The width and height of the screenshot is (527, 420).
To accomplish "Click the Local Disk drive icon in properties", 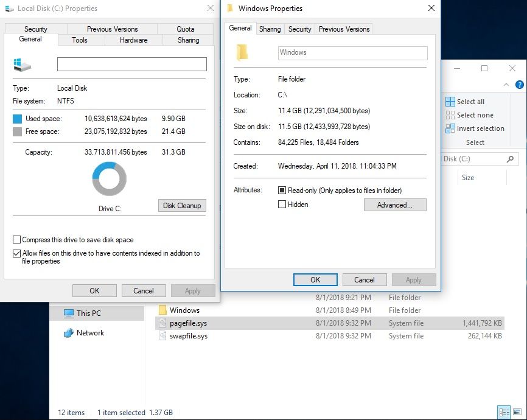I will click(22, 65).
